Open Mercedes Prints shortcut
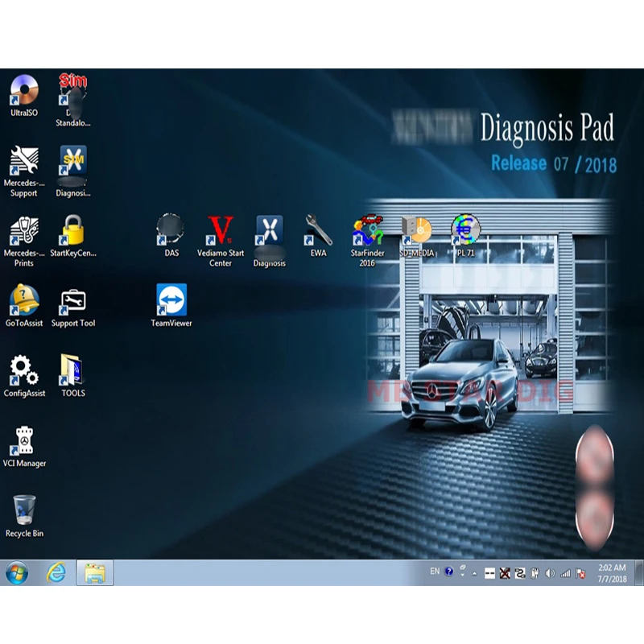 (x=24, y=241)
